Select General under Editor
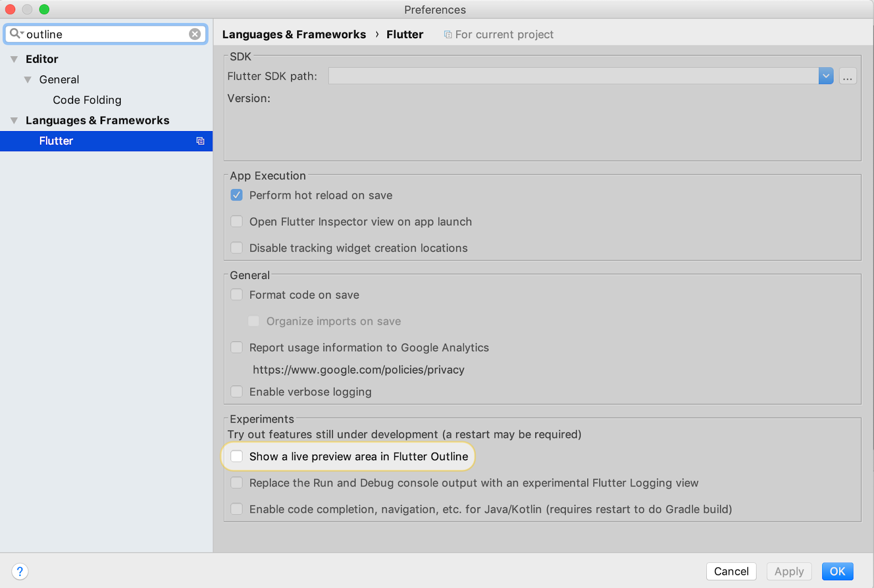This screenshot has width=874, height=588. (x=59, y=80)
